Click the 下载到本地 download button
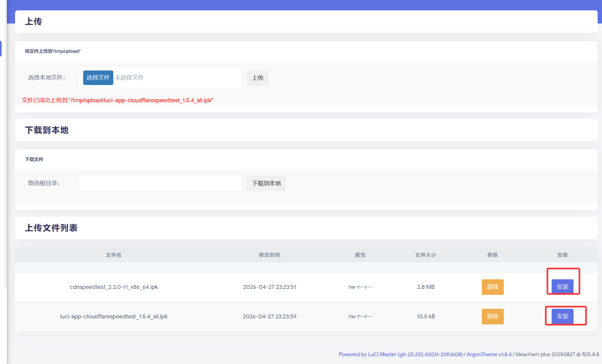This screenshot has height=364, width=602. point(266,183)
